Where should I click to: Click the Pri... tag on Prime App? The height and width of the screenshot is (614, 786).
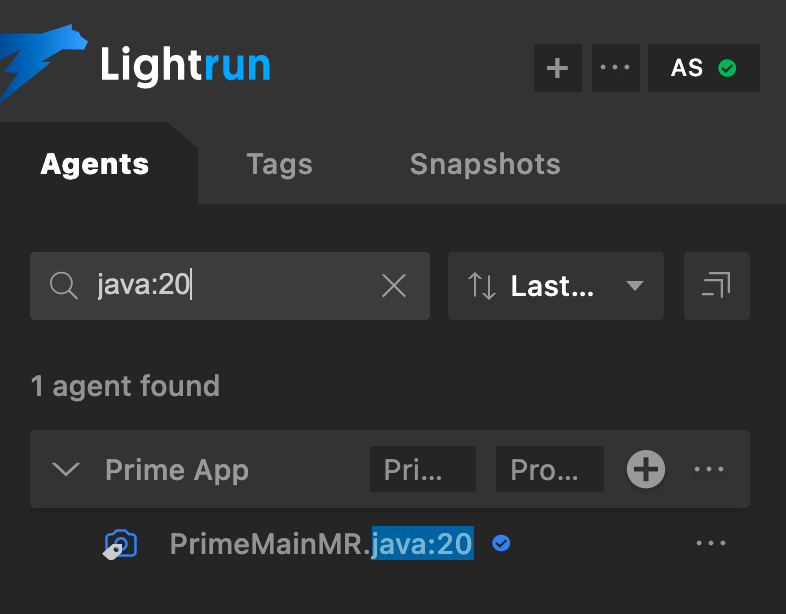click(423, 469)
